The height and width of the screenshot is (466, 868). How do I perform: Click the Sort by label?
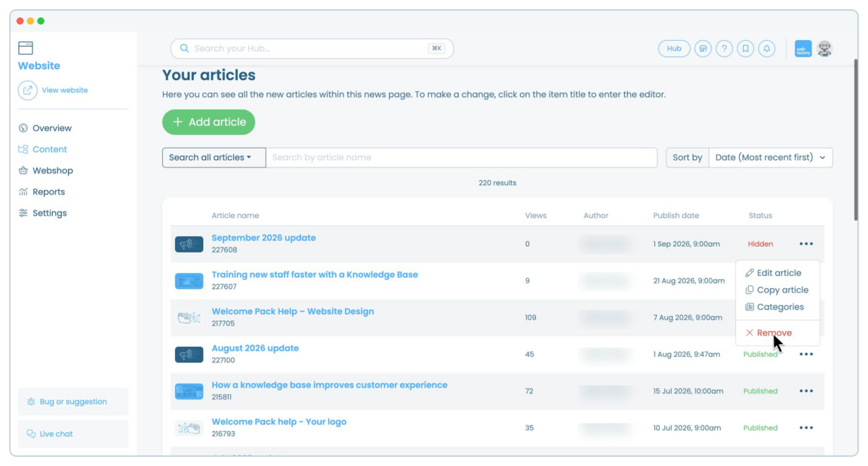click(x=687, y=158)
